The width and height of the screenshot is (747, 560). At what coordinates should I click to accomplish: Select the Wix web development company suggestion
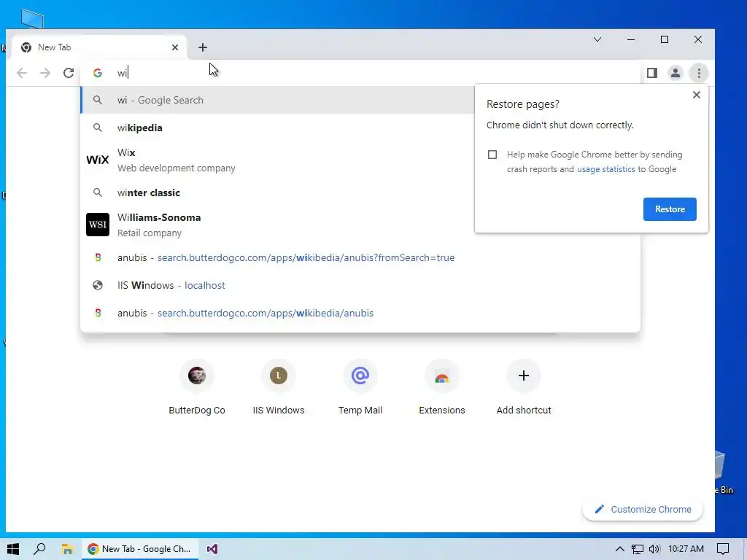click(277, 160)
